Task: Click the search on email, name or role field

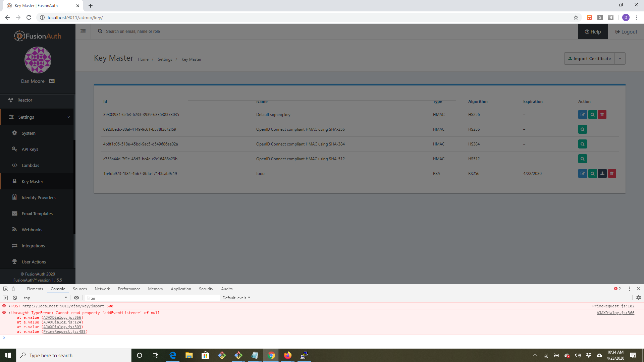Action: [x=168, y=31]
